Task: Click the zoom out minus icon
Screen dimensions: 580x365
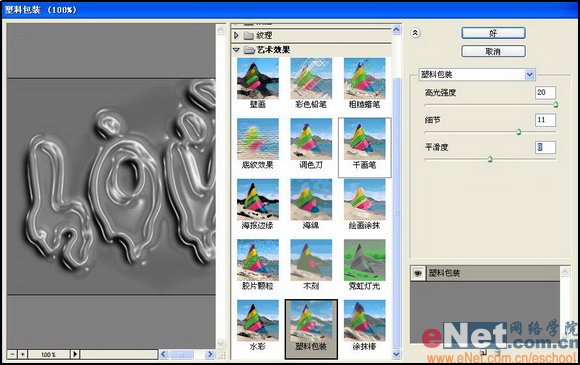Action: (x=12, y=354)
